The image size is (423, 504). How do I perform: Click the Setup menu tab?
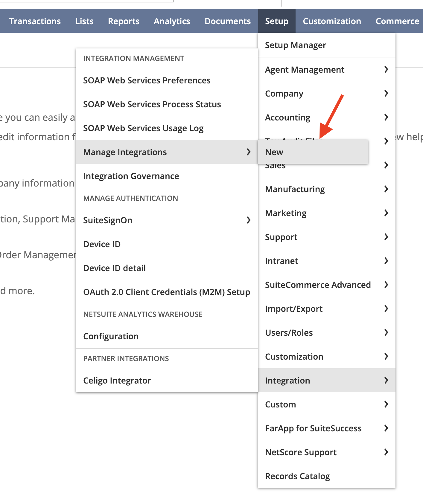pyautogui.click(x=277, y=21)
